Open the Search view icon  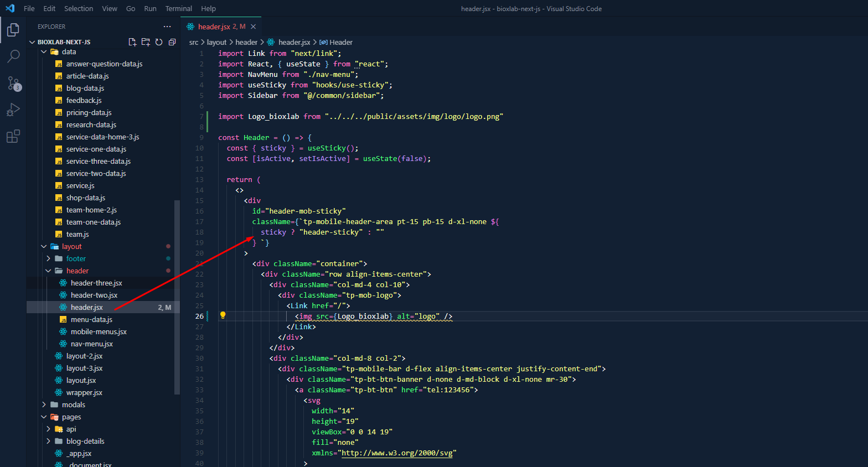pyautogui.click(x=13, y=56)
